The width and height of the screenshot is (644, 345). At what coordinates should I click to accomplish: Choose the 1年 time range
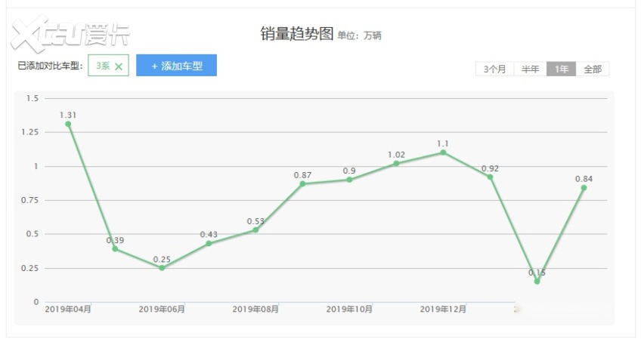point(562,69)
